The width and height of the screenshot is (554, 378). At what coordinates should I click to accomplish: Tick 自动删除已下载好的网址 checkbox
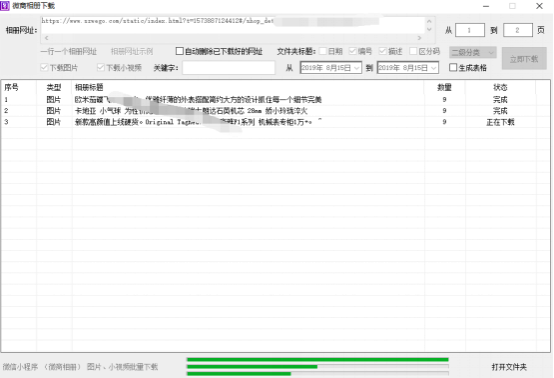[x=179, y=51]
